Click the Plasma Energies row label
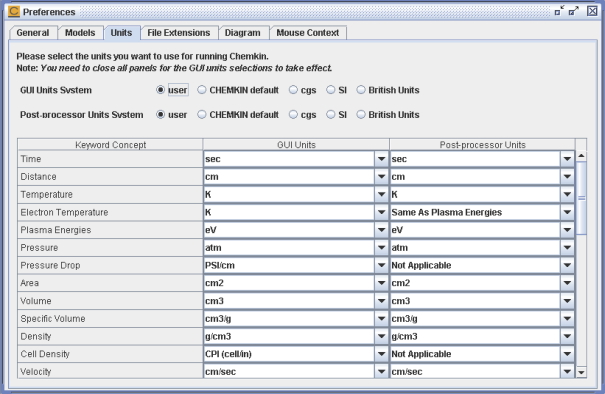Image resolution: width=605 pixels, height=394 pixels. pos(56,230)
